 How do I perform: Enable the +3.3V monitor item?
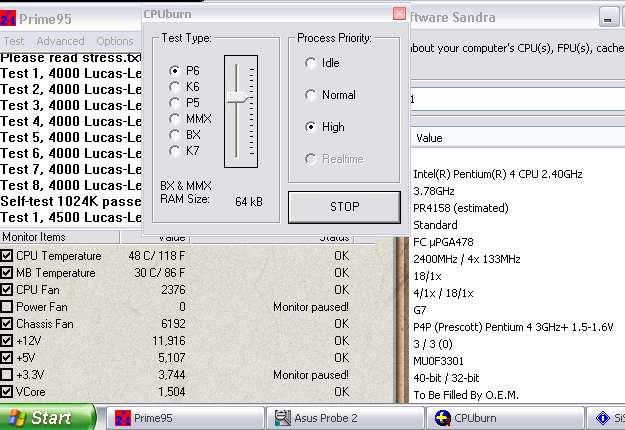coord(6,375)
